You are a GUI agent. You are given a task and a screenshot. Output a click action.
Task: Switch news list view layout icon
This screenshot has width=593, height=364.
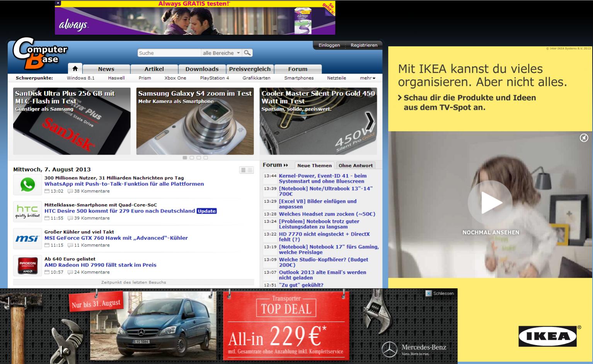[x=246, y=170]
